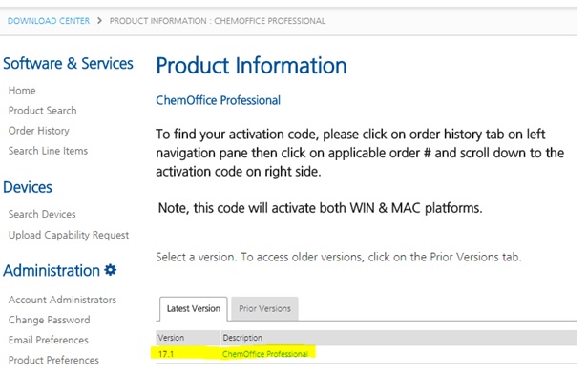Viewport: 588px width, 374px height.
Task: Open Product Preferences link
Action: coord(53,360)
